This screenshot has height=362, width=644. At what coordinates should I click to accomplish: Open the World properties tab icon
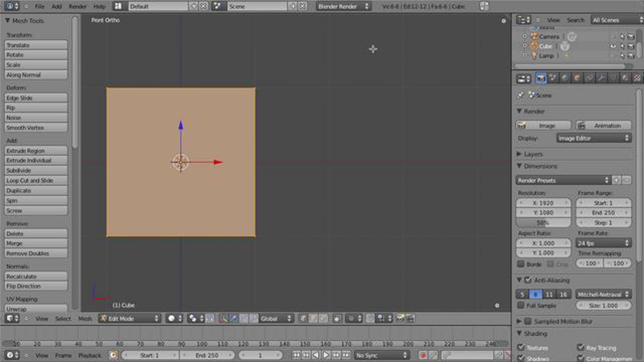565,78
